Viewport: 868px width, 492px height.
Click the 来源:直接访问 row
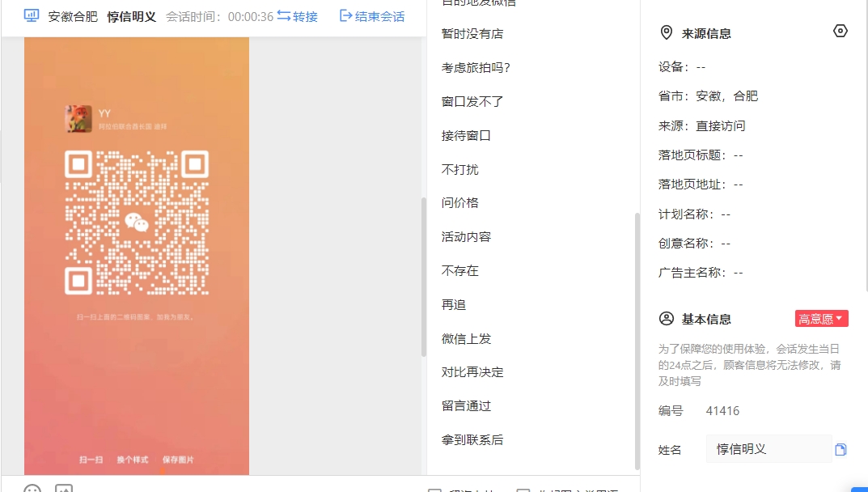pyautogui.click(x=702, y=125)
